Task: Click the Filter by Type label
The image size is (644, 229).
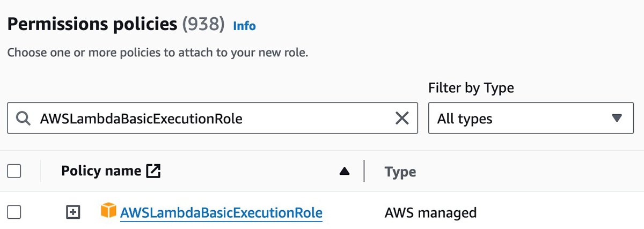Action: click(x=471, y=88)
